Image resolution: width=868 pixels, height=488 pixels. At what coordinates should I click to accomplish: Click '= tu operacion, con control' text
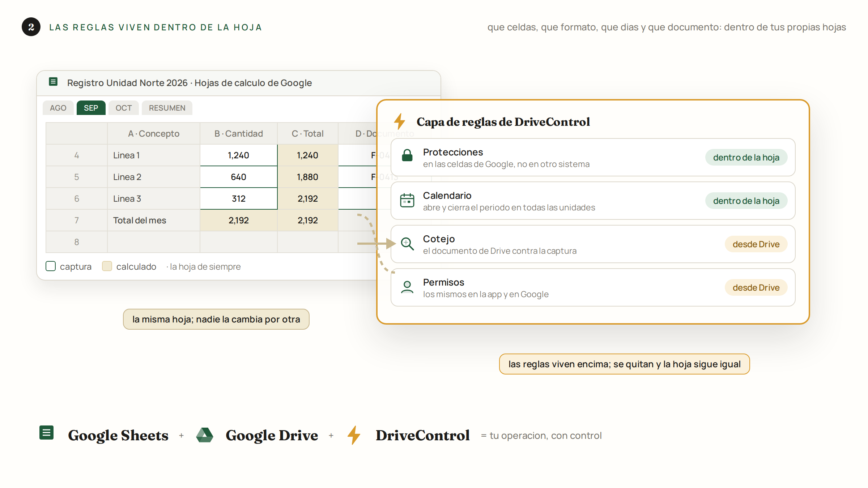(541, 436)
